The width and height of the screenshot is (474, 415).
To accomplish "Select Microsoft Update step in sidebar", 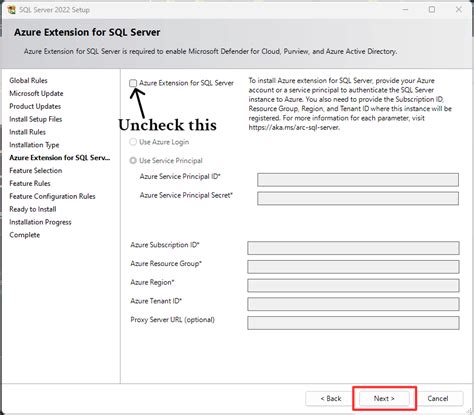I will coord(36,93).
